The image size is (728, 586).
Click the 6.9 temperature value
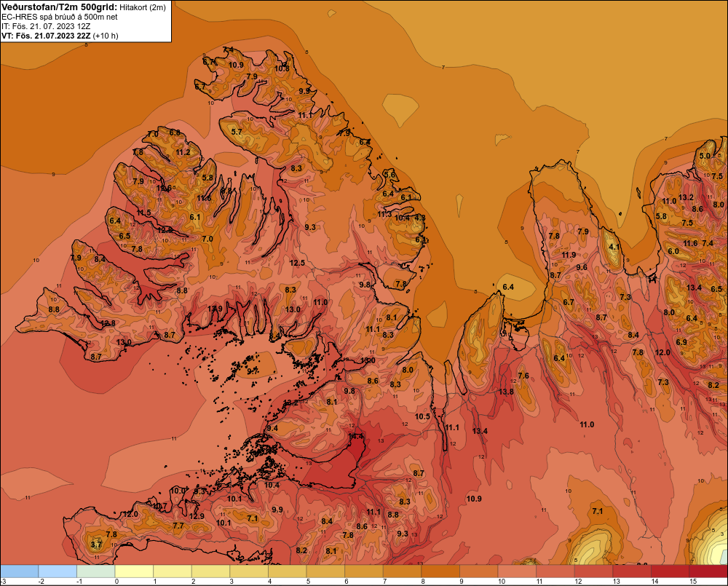(681, 342)
